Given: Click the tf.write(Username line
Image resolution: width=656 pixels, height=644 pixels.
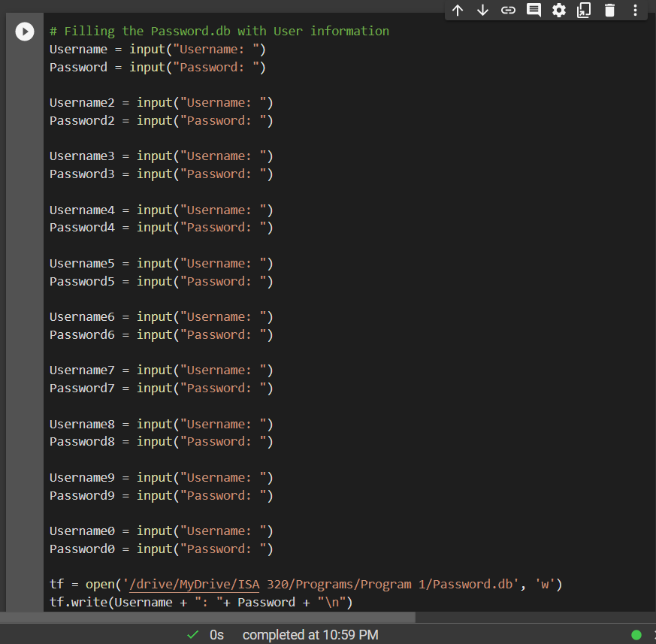Looking at the screenshot, I should point(201,603).
